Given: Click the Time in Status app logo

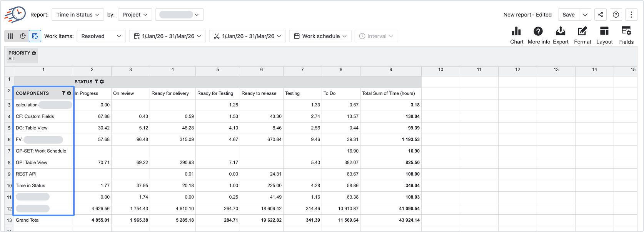Looking at the screenshot, I should [x=15, y=15].
